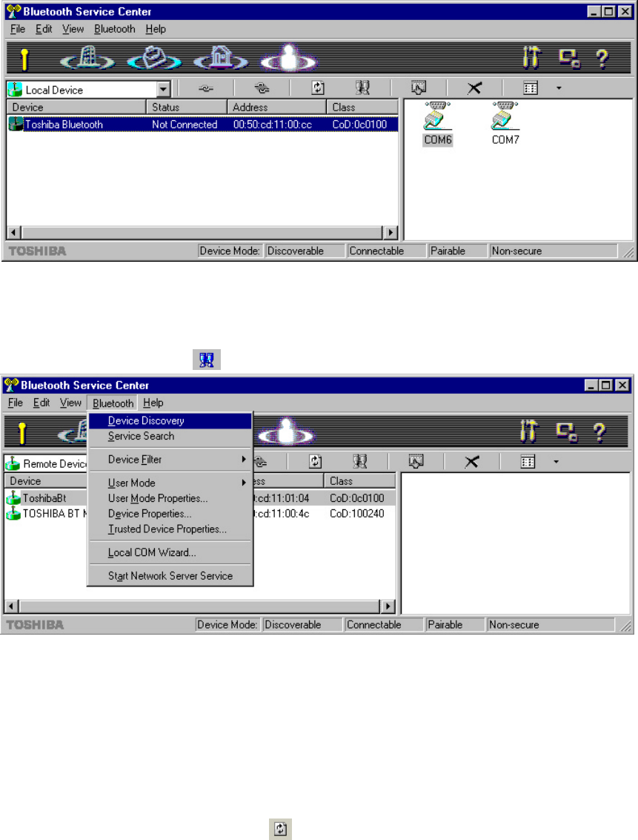Click refresh icon in top window toolbar
638x840 pixels.
[318, 88]
